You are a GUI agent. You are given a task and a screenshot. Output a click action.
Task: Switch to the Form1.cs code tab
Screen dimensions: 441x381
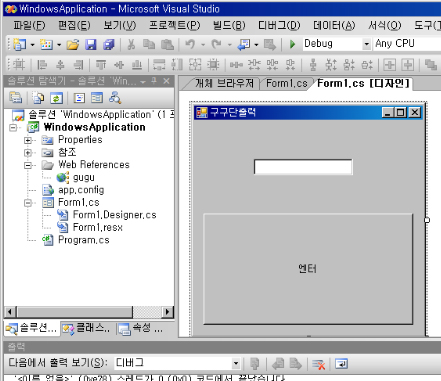287,83
